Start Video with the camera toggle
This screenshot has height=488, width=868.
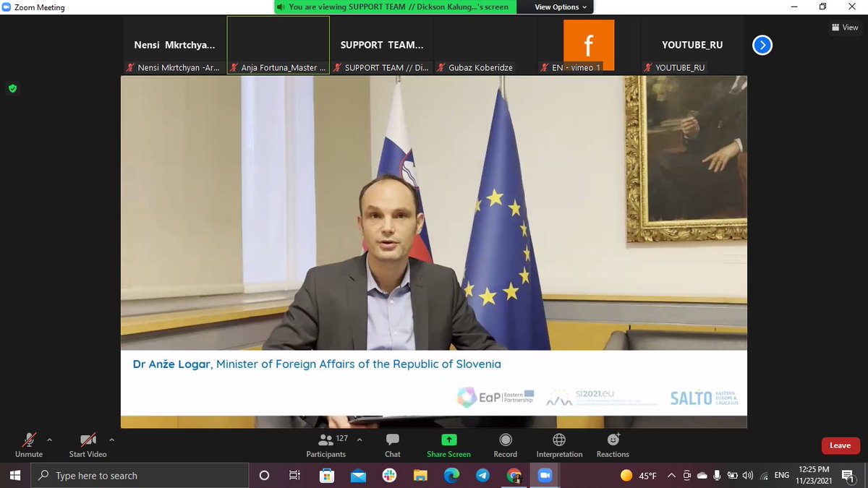coord(88,445)
